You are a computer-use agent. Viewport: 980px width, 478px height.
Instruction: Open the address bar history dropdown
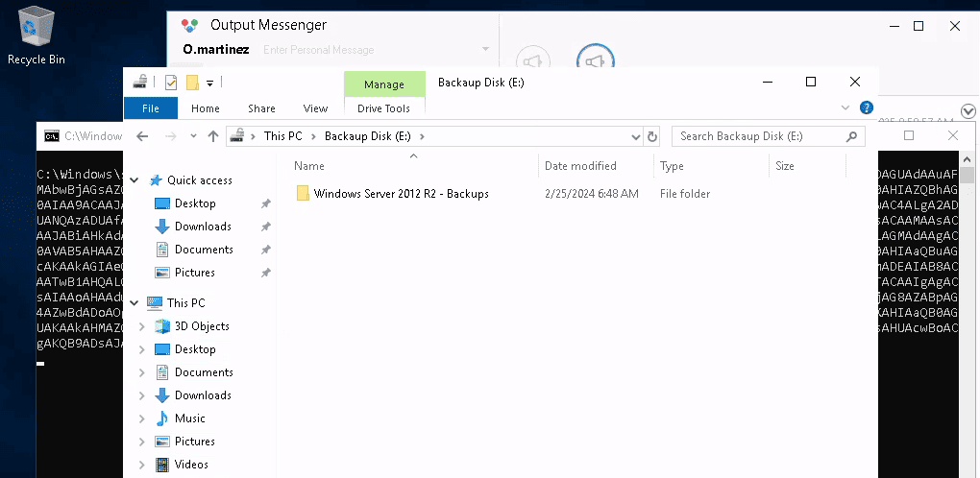[x=635, y=136]
